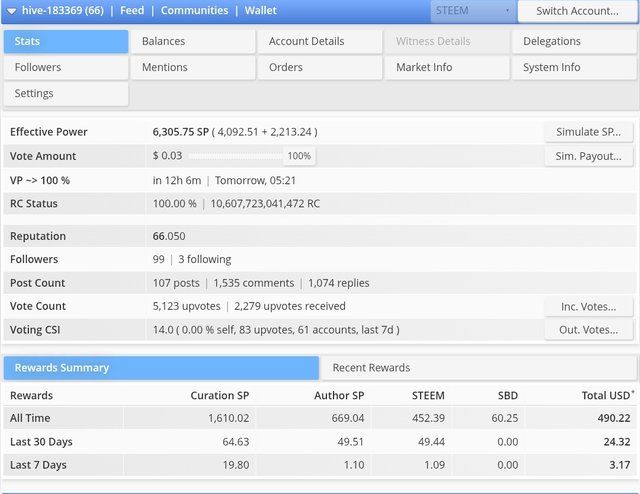640x494 pixels.
Task: Select the Last 30 Days total 24.32
Action: (x=617, y=442)
